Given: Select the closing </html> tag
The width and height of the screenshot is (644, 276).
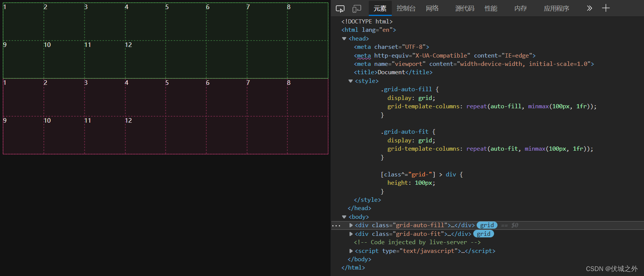Looking at the screenshot, I should [353, 268].
